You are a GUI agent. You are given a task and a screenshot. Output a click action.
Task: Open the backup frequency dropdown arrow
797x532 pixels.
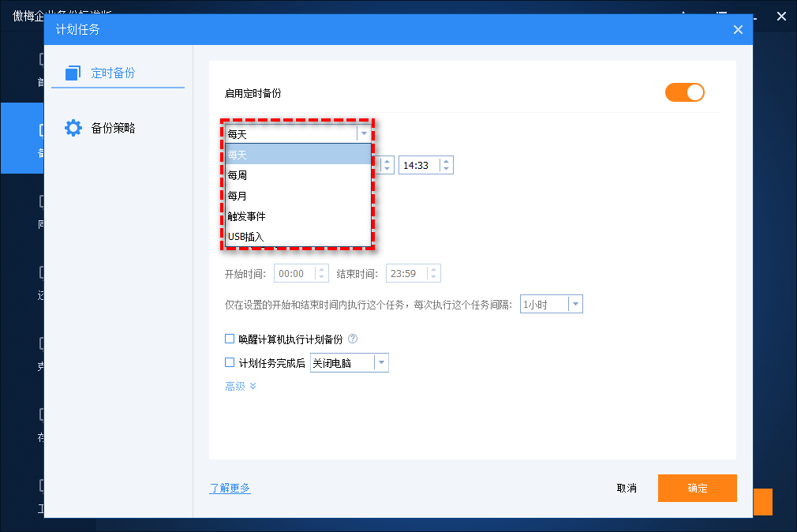(365, 133)
